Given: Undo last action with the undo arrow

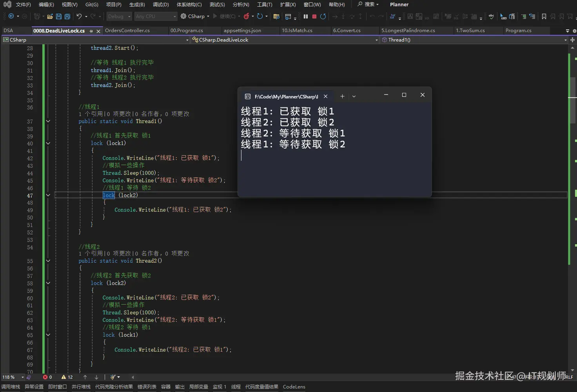Looking at the screenshot, I should pos(79,16).
